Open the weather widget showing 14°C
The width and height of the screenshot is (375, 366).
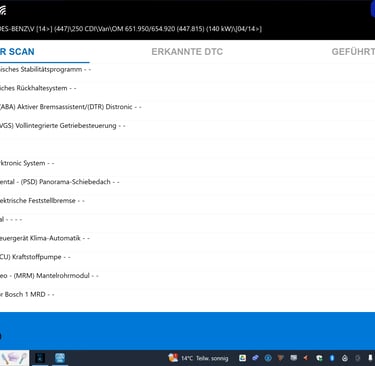tap(198, 358)
